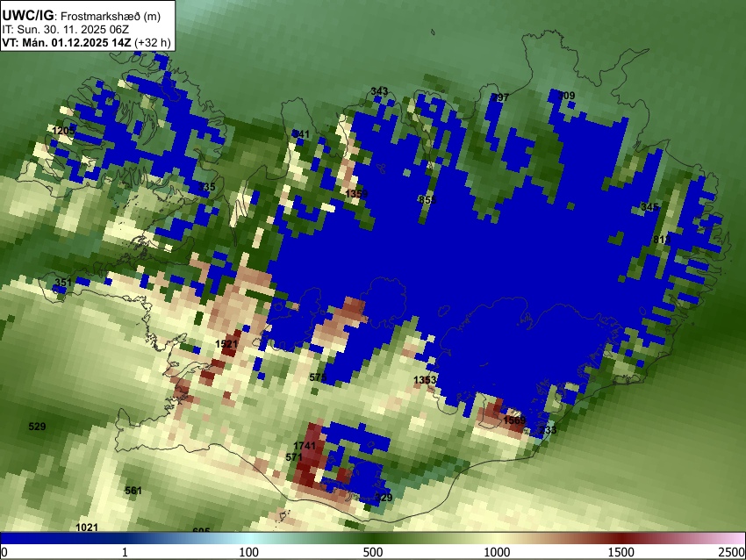
Task: Click the '0' label on the colour scale
Action: coord(4,552)
